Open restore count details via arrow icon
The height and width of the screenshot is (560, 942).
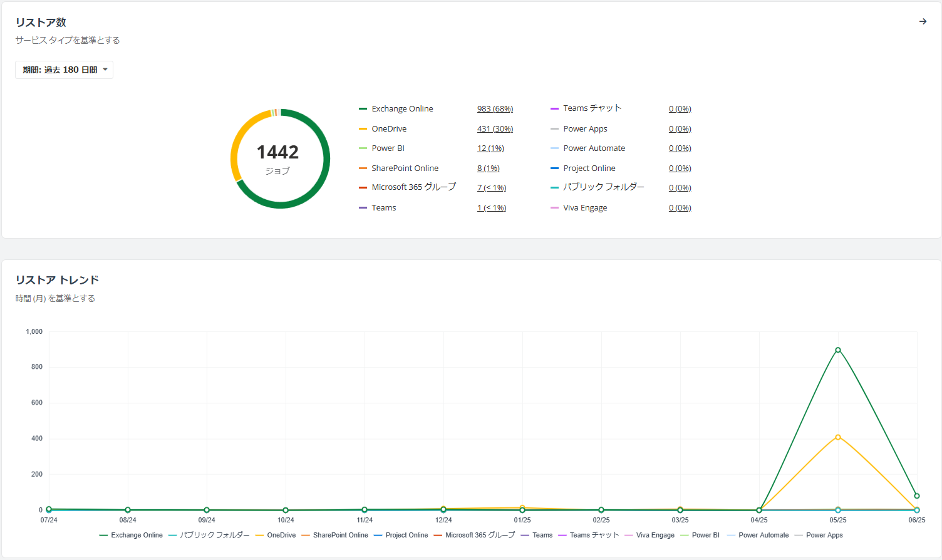tap(923, 21)
